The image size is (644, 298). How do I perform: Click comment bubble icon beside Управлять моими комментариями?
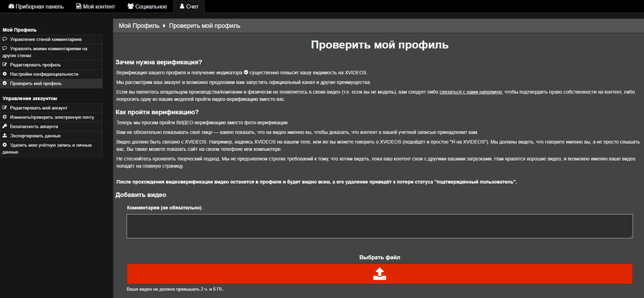click(5, 49)
